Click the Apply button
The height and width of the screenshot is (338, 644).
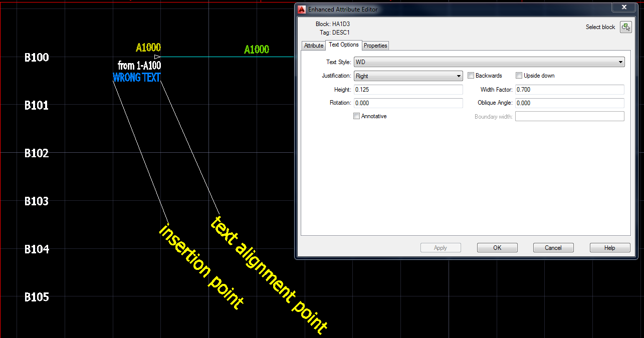pyautogui.click(x=441, y=247)
